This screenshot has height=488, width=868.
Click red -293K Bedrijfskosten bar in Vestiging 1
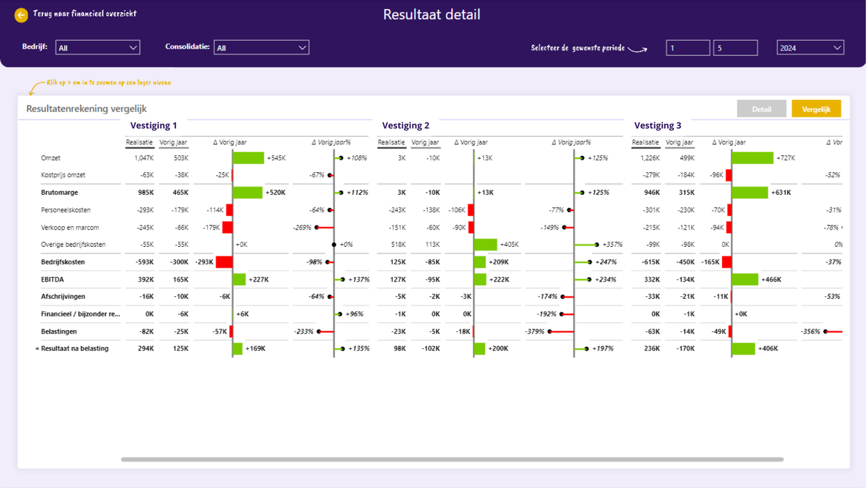pos(224,262)
